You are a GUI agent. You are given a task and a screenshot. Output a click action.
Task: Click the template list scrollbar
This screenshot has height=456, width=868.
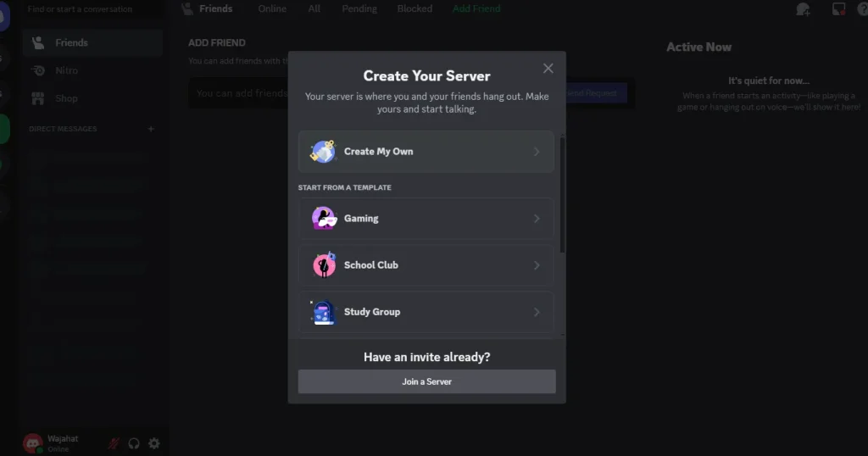pos(563,195)
